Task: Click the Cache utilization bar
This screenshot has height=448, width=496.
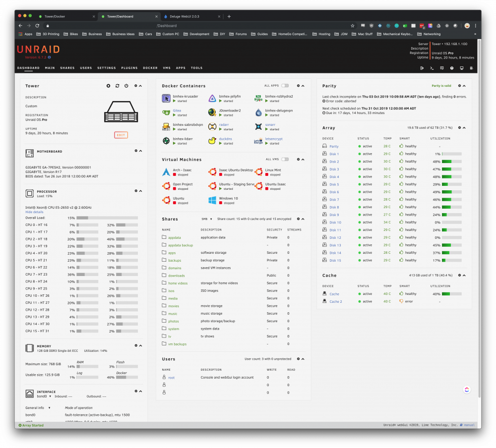Action: pos(452,294)
